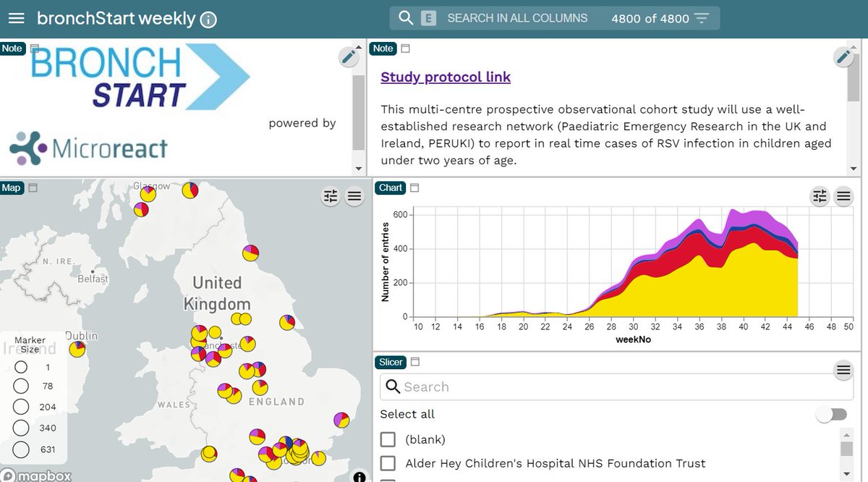Screen dimensions: 868x482
Task: Select the protocol Note panel tab
Action: click(383, 48)
